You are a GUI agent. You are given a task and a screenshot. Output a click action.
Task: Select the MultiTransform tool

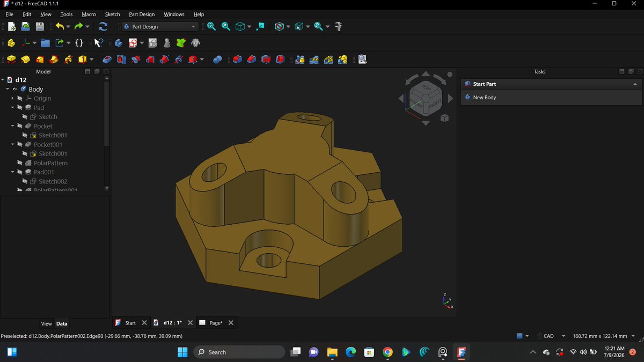pyautogui.click(x=342, y=60)
